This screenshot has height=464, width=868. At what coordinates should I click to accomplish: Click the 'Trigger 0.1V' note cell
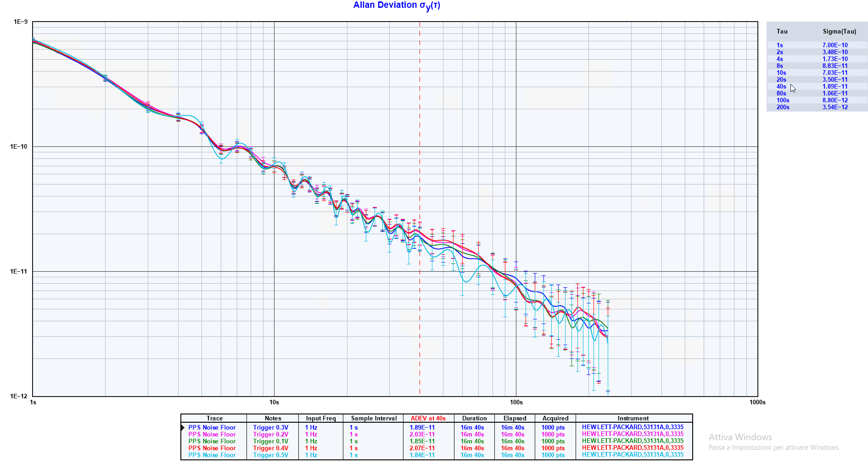coord(271,441)
